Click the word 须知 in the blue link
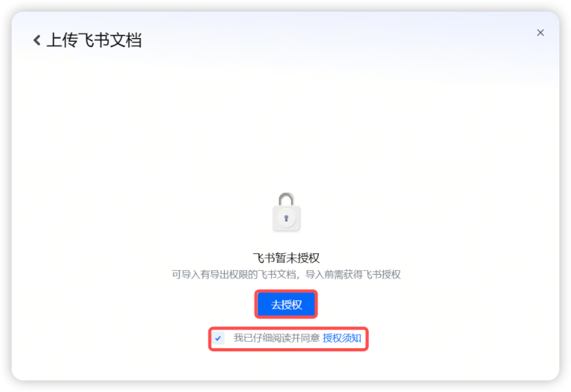 point(352,338)
